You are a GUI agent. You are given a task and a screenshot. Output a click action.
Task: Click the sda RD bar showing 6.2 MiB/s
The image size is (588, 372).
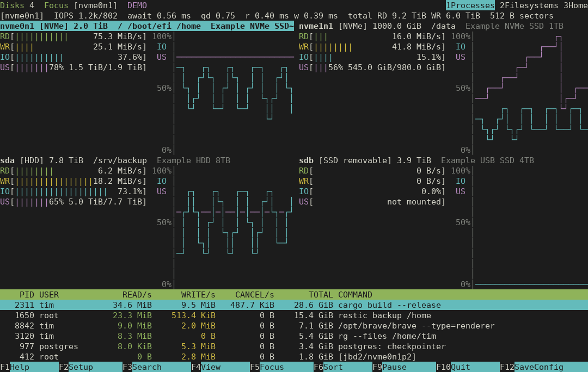73,171
